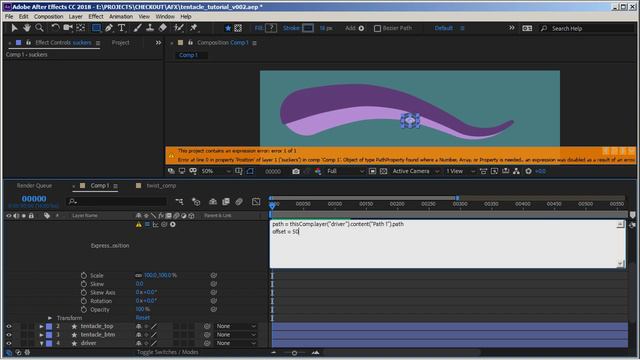Switch to the Render Queue tab
Image resolution: width=640 pixels, height=360 pixels.
[x=34, y=186]
